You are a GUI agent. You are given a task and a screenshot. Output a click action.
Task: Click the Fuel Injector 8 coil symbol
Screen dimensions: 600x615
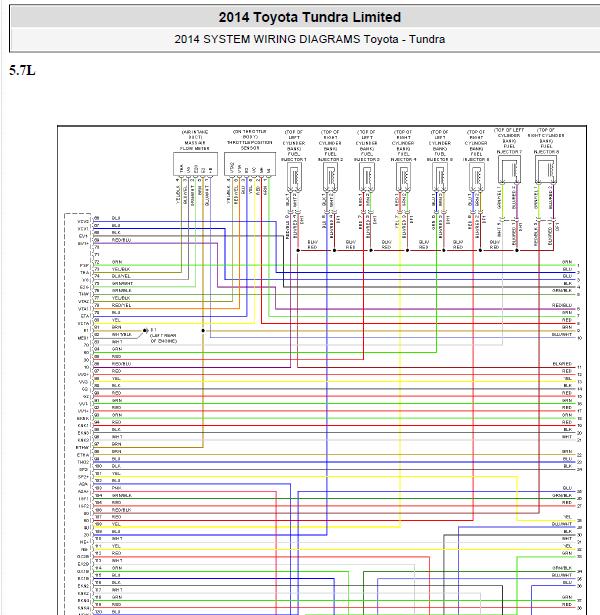546,169
